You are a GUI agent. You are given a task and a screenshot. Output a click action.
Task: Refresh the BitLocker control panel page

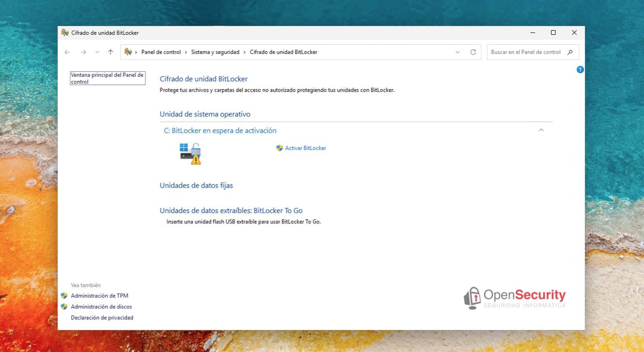point(473,52)
